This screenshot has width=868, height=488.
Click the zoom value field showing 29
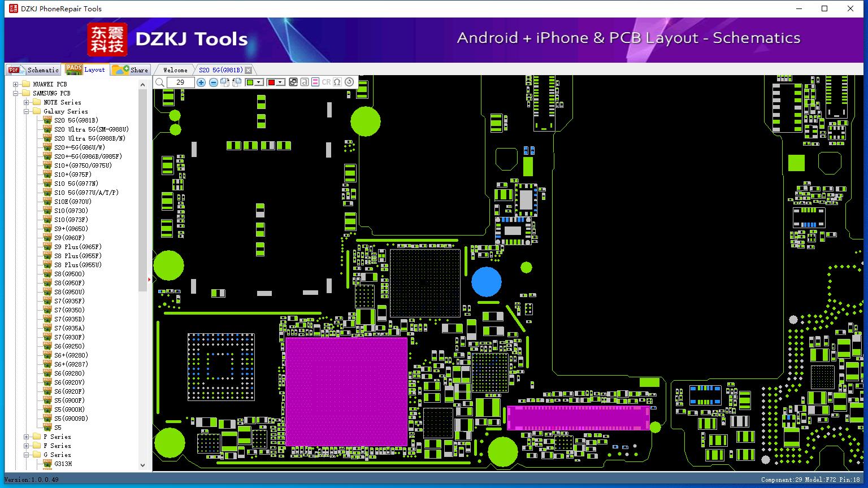[180, 82]
